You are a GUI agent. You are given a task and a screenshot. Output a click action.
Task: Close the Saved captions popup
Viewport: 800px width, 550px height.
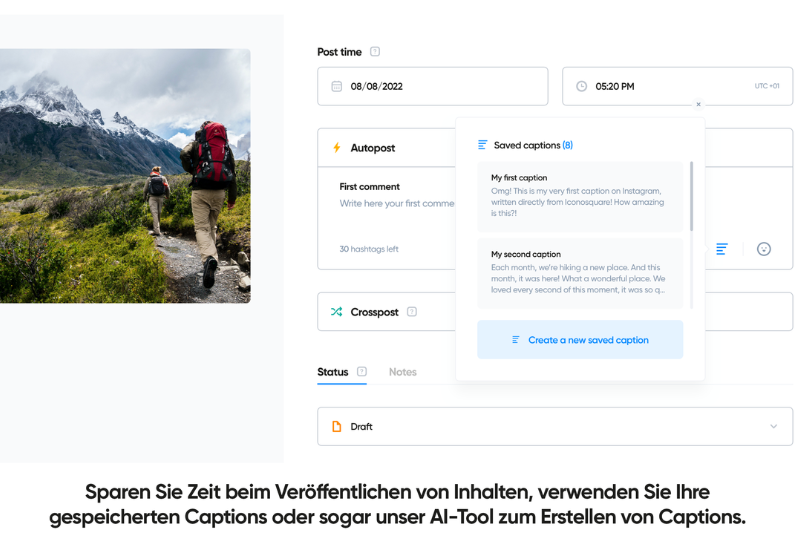point(698,104)
